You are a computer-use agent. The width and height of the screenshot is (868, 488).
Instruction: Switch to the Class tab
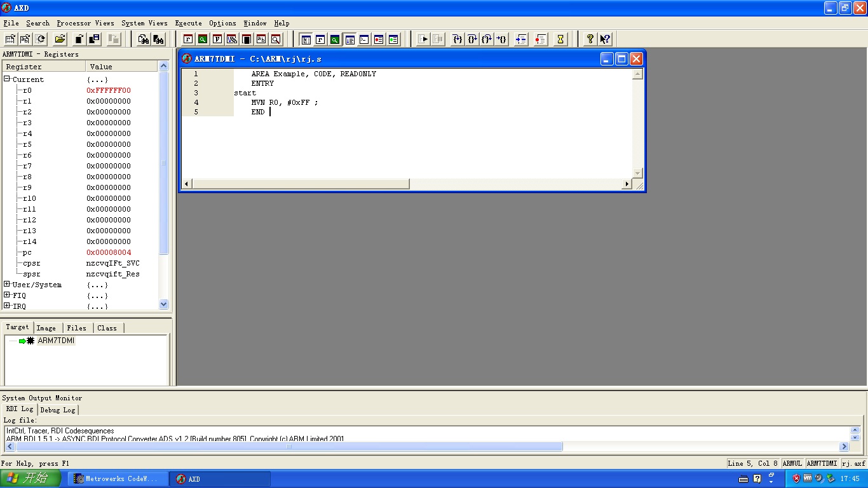pyautogui.click(x=107, y=328)
